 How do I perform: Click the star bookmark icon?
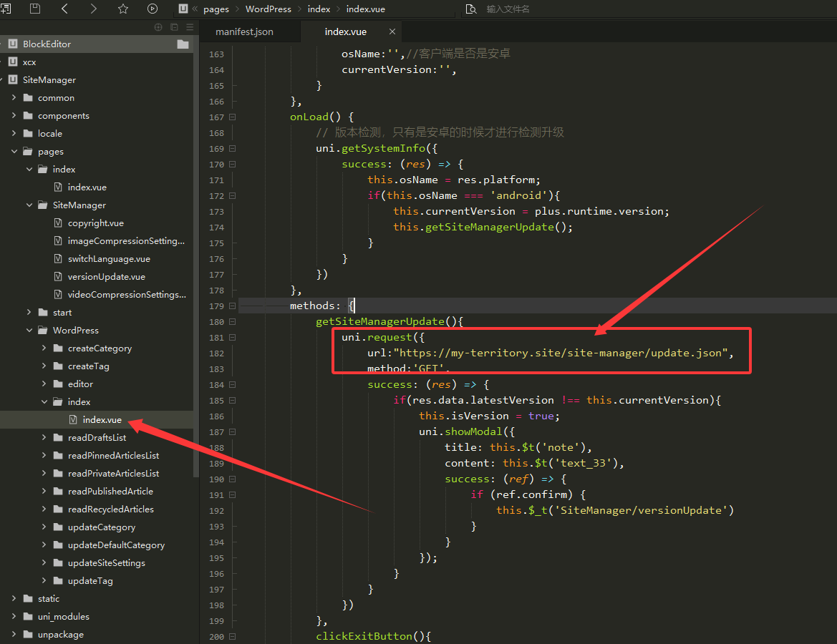click(x=123, y=9)
